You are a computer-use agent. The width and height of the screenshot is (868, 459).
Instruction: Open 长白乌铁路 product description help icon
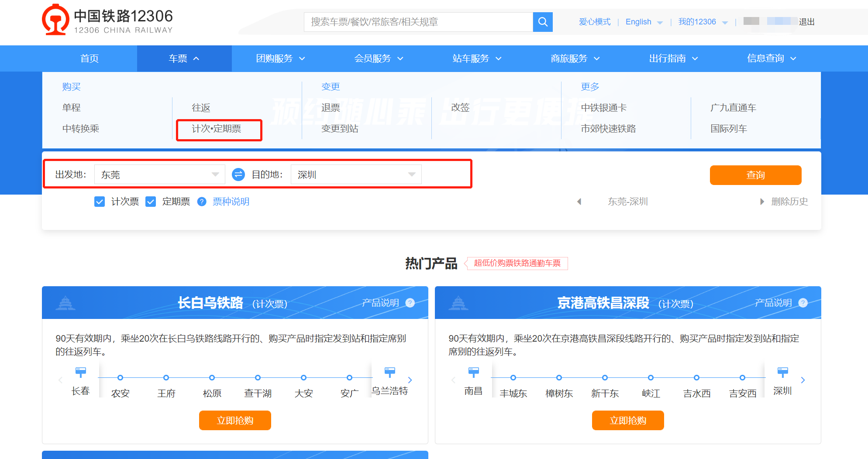[410, 303]
